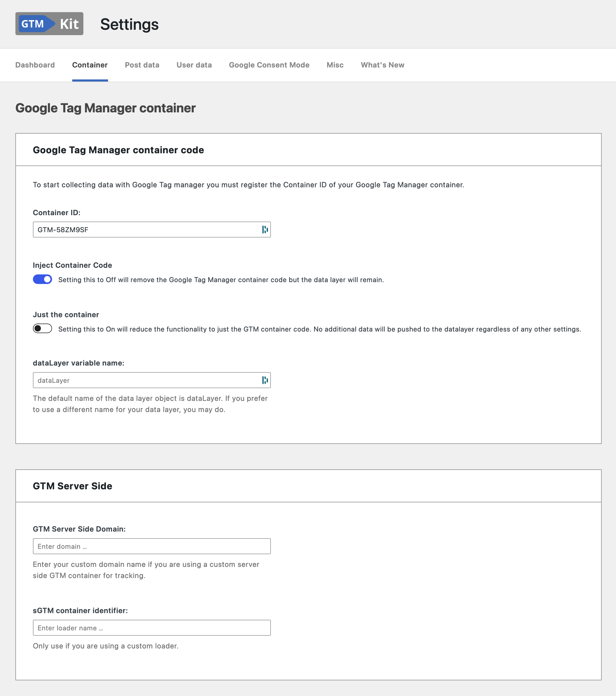Click the GTM Kit logo icon

pos(50,24)
